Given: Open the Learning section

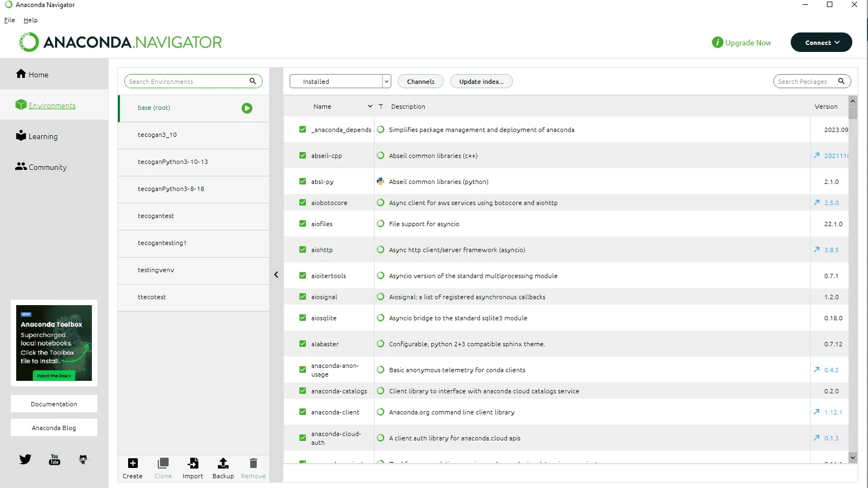Looking at the screenshot, I should click(37, 136).
